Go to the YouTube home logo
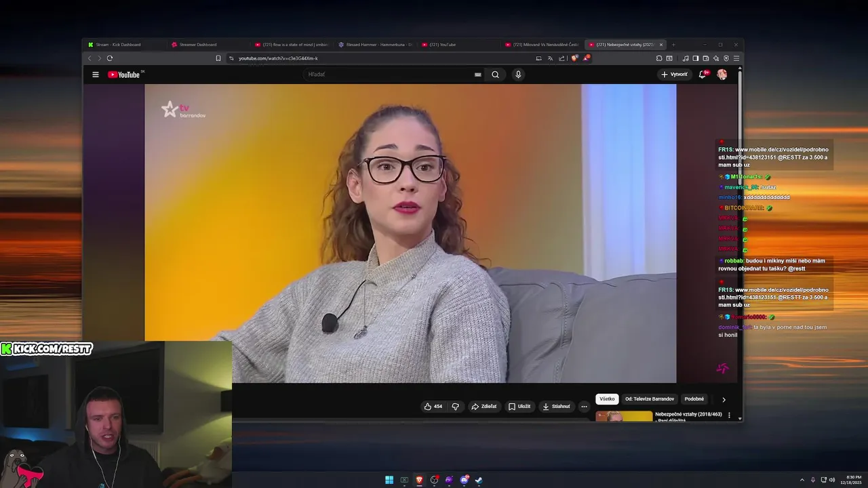 124,75
